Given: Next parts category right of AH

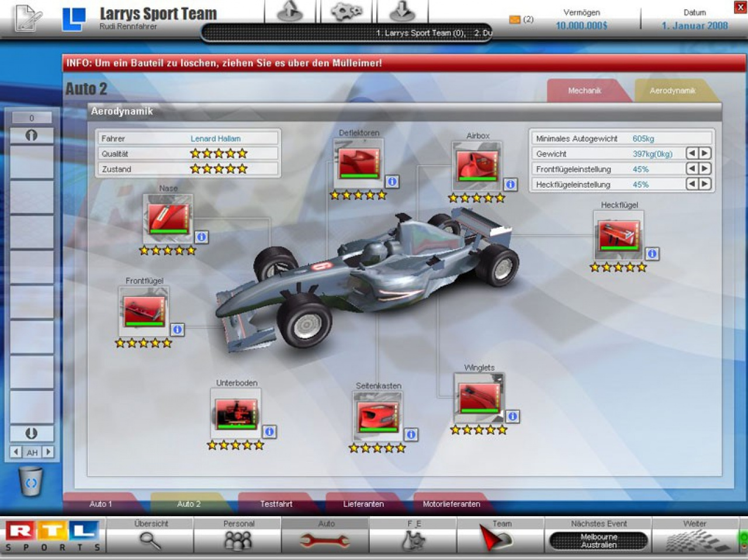Looking at the screenshot, I should tap(48, 452).
